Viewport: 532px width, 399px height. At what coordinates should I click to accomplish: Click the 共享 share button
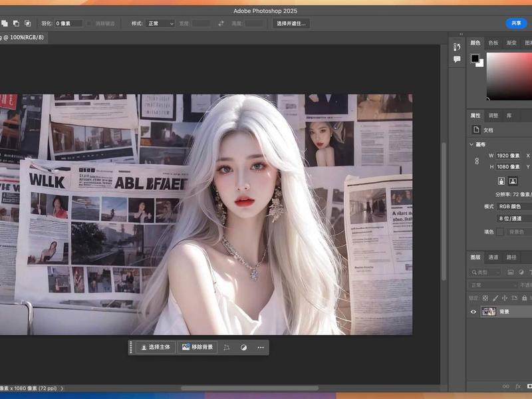516,23
